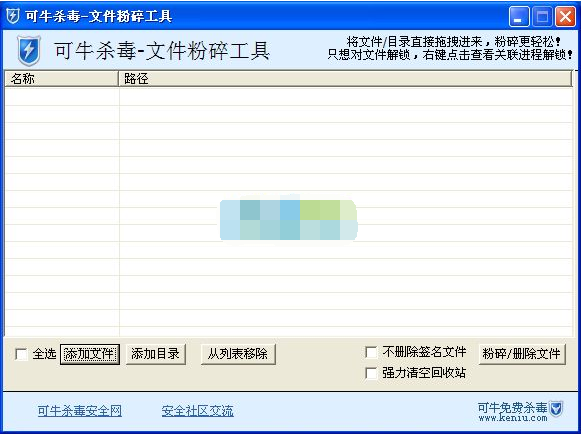
Task: Click the 粉碎/删除文件 button
Action: 522,354
